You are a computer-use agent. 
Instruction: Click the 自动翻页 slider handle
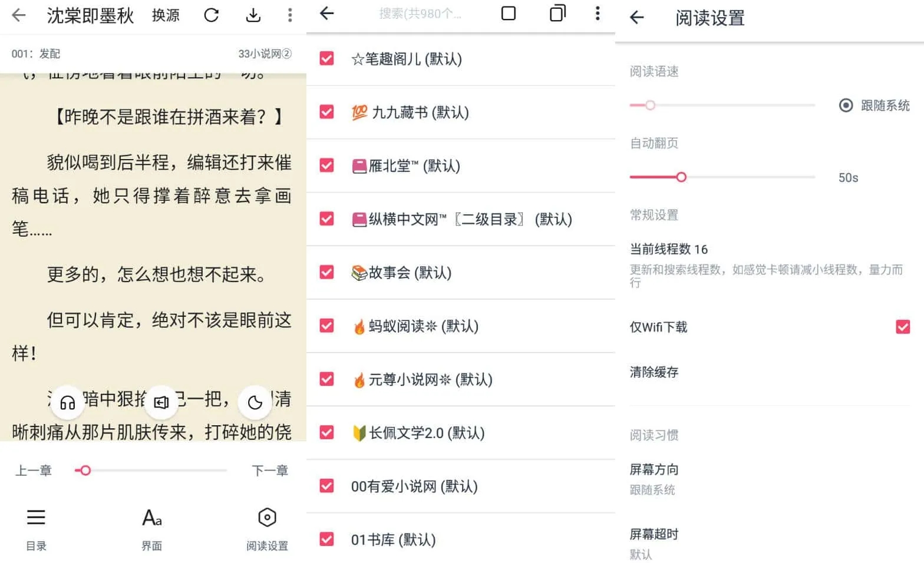[x=681, y=177]
